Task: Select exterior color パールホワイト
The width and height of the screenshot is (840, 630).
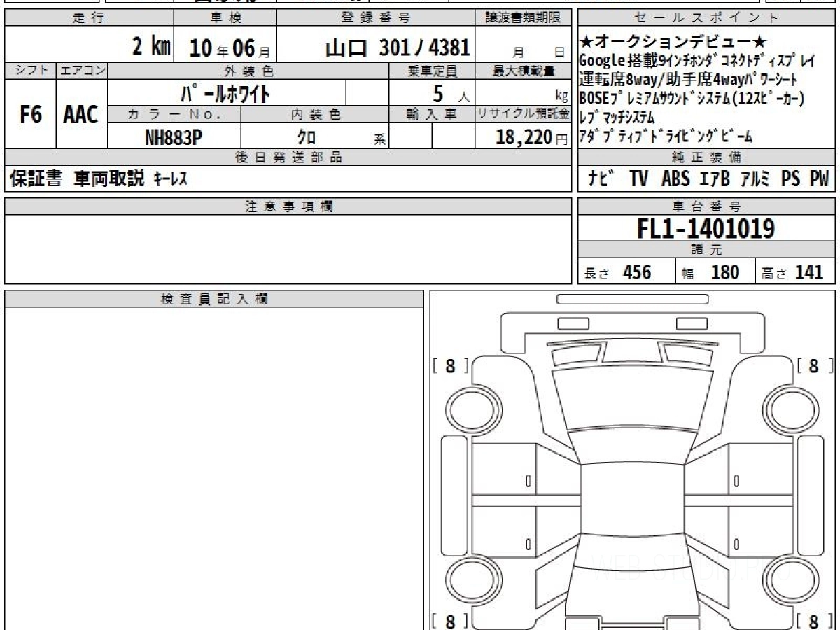Action: 225,92
